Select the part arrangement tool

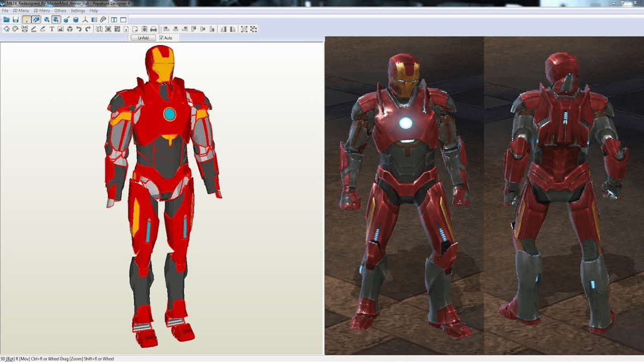coord(118,29)
